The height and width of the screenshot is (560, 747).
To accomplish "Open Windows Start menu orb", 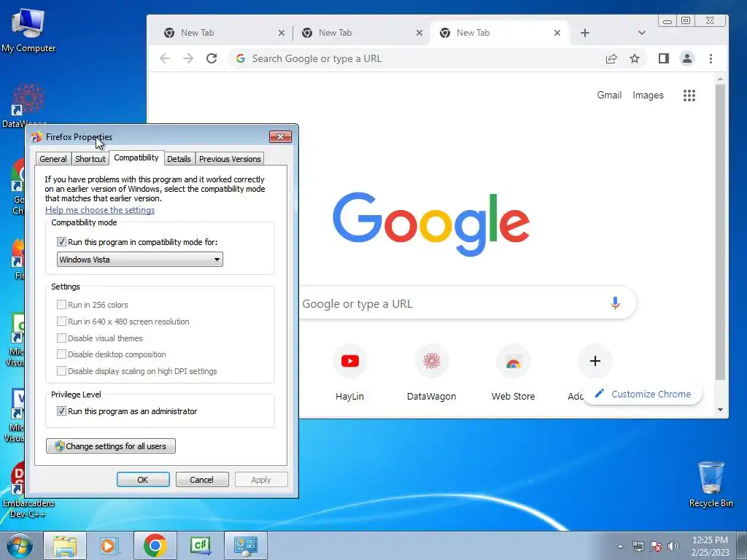I will pos(20,545).
